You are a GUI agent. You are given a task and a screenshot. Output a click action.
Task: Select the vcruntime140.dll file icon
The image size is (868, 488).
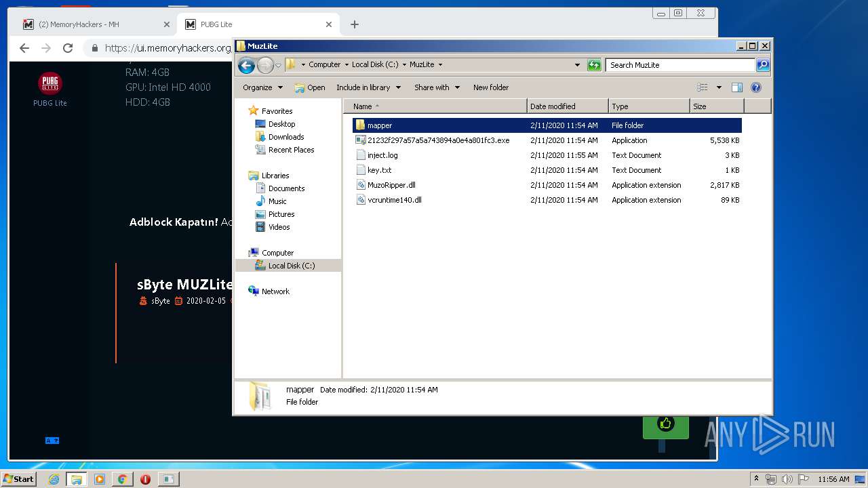click(x=361, y=200)
